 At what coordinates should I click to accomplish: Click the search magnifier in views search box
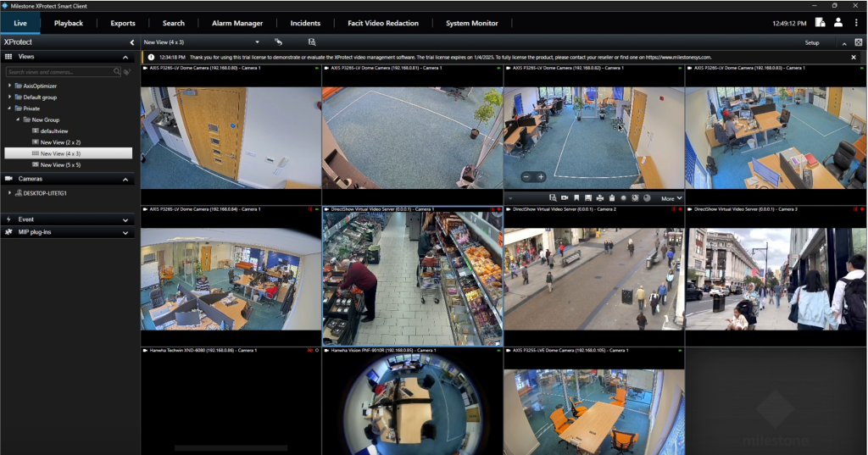coord(117,71)
